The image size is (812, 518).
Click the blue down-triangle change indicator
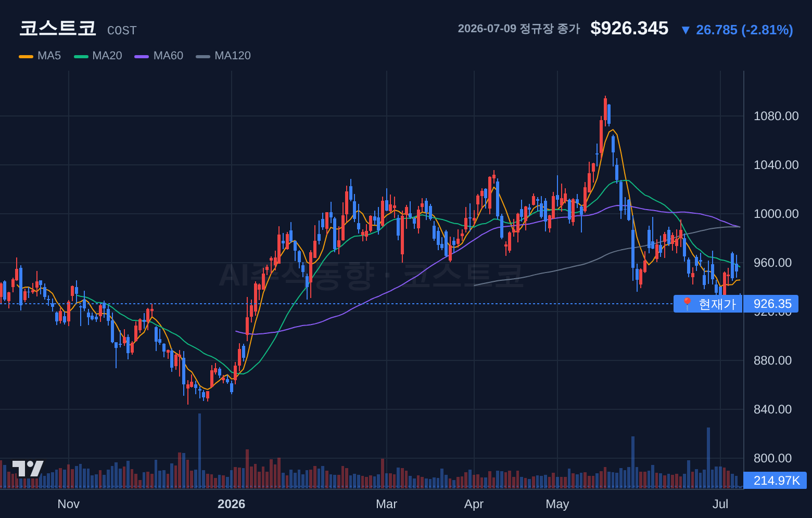tap(686, 30)
